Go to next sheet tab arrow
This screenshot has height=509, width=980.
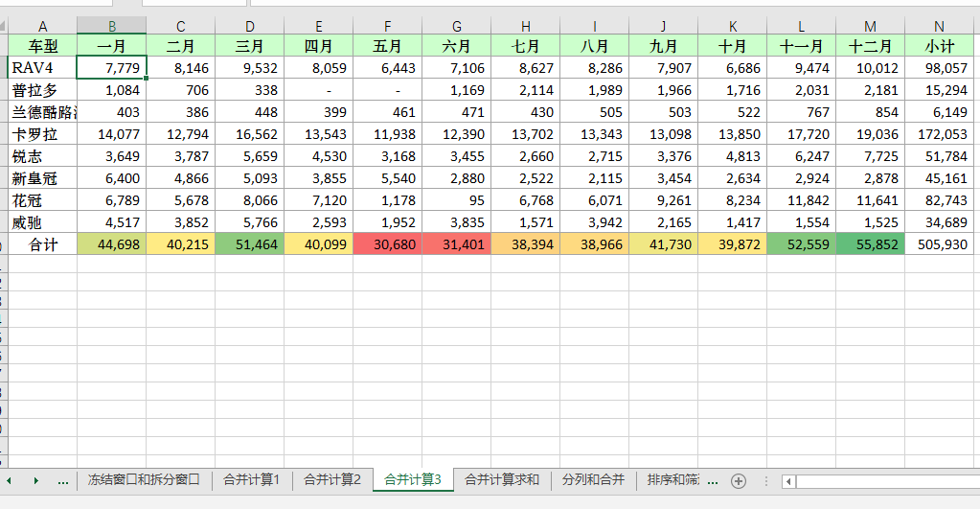tap(36, 480)
